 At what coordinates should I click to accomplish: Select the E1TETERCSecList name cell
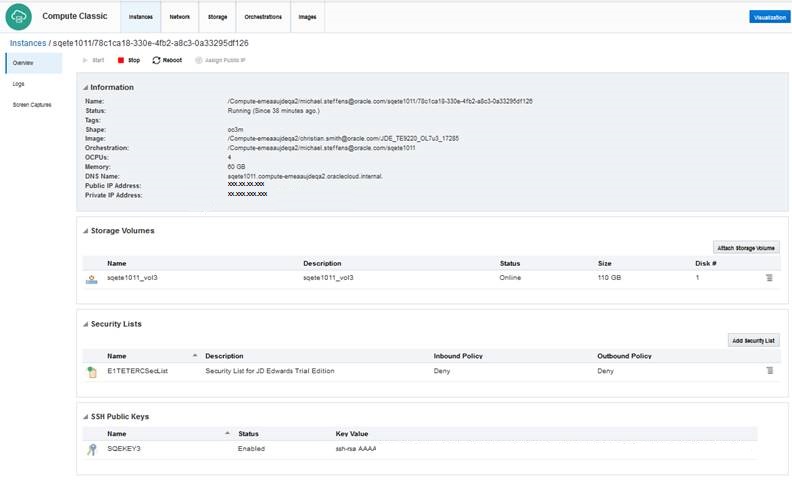click(137, 371)
